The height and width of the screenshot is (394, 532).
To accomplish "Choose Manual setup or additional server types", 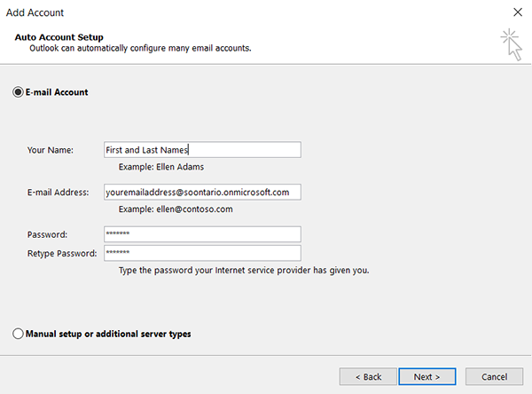I will coord(18,335).
